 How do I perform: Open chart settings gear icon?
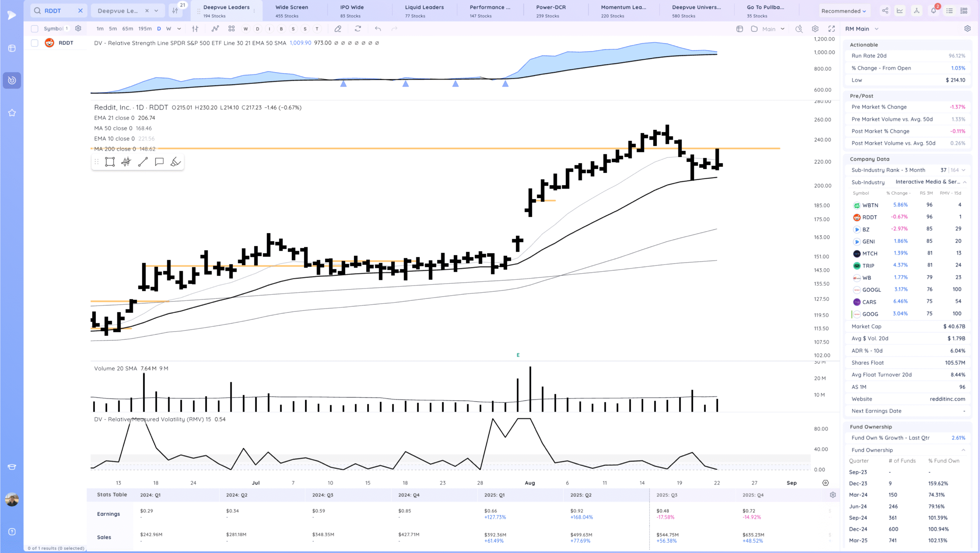pos(815,29)
